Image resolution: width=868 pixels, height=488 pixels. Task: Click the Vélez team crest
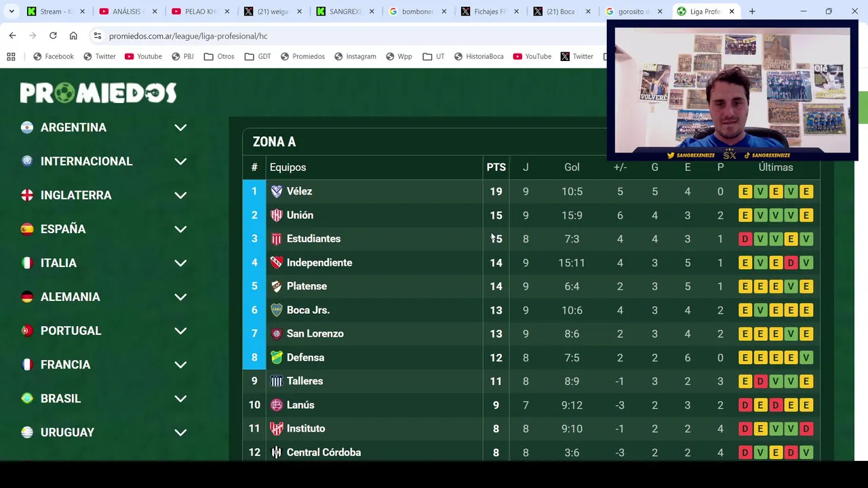(x=276, y=191)
